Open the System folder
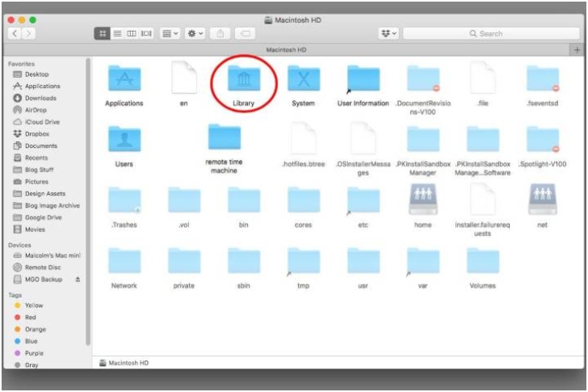Screen dimensions: 588x392 click(x=304, y=78)
